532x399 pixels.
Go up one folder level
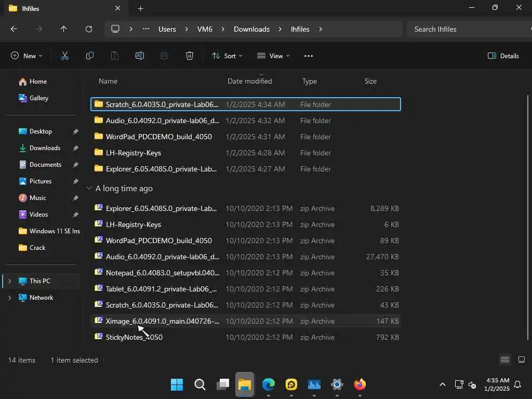(x=63, y=29)
